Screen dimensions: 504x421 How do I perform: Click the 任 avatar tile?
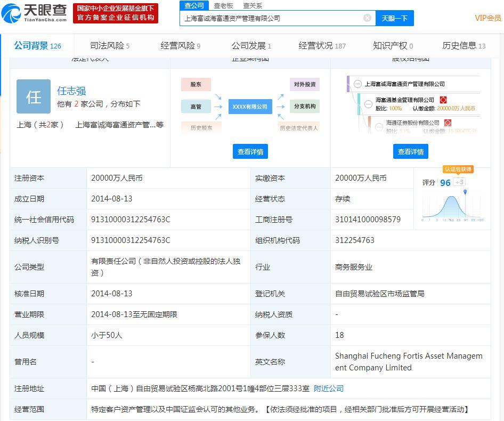pyautogui.click(x=34, y=96)
